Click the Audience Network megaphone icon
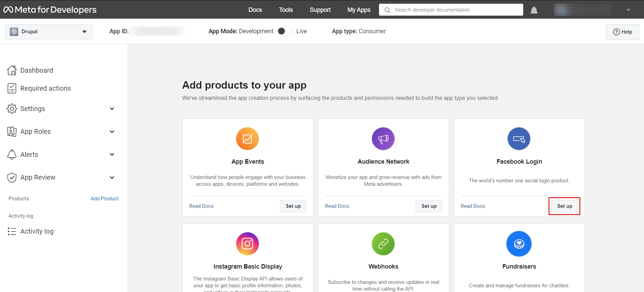The height and width of the screenshot is (292, 644). [383, 139]
